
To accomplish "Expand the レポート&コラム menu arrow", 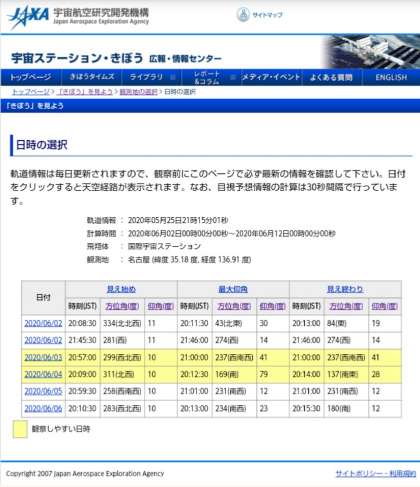I will [x=233, y=77].
